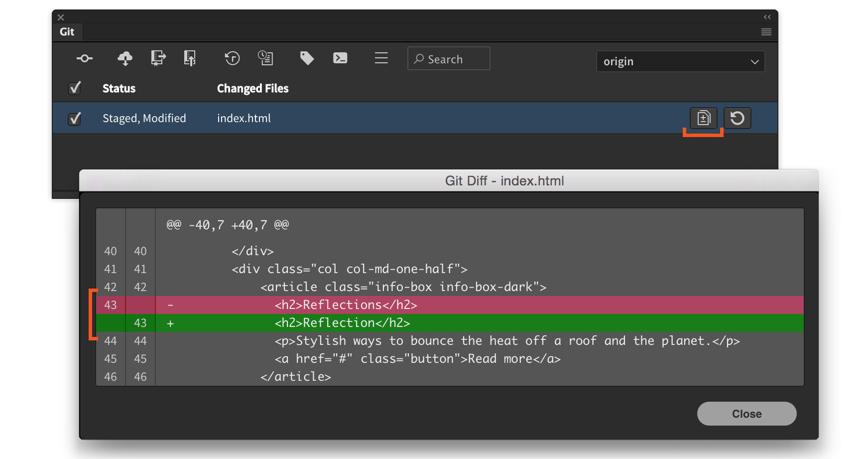This screenshot has width=868, height=459.
Task: Click the Changed Files column header
Action: tap(253, 89)
